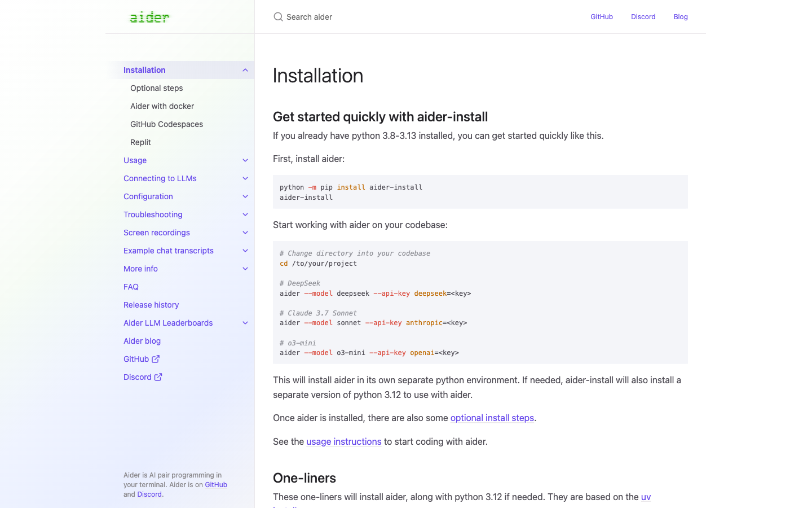Click the external link icon beside sidebar GitHub
Image resolution: width=812 pixels, height=508 pixels.
pyautogui.click(x=156, y=359)
